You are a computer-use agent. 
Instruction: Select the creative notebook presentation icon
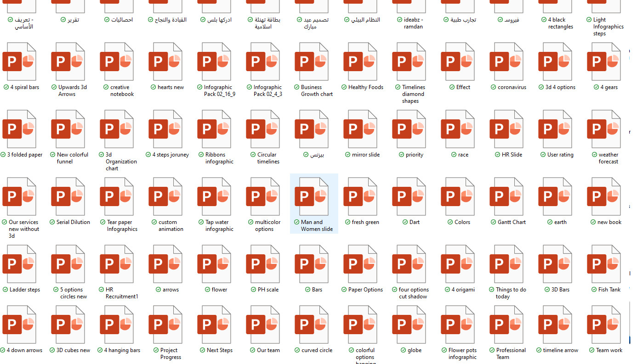click(117, 62)
